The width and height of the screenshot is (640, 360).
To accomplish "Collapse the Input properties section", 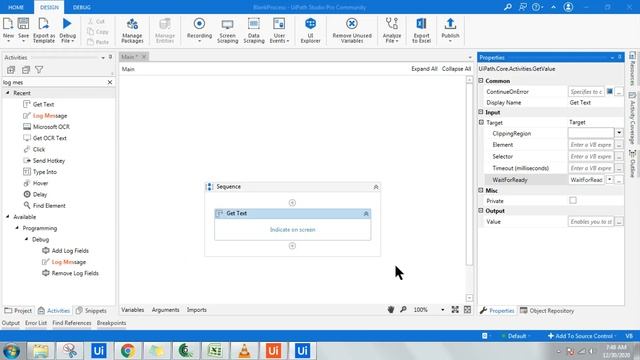I will pos(481,112).
